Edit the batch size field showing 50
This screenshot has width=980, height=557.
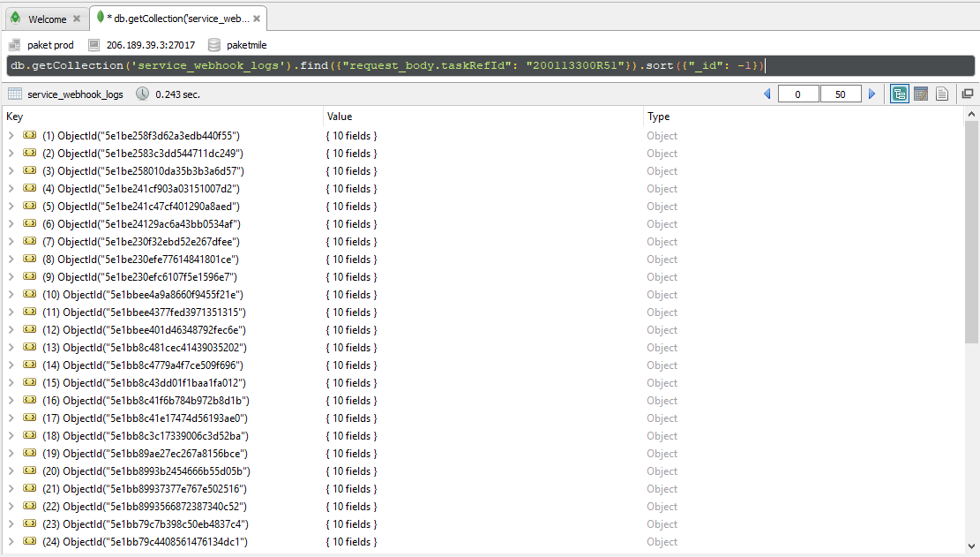coord(841,94)
